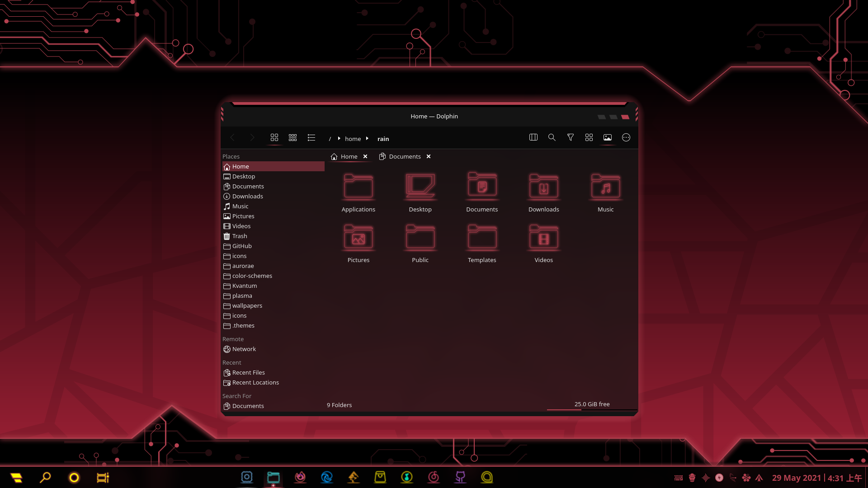Select the Desktop folder icon
This screenshot has height=488, width=868.
(420, 187)
